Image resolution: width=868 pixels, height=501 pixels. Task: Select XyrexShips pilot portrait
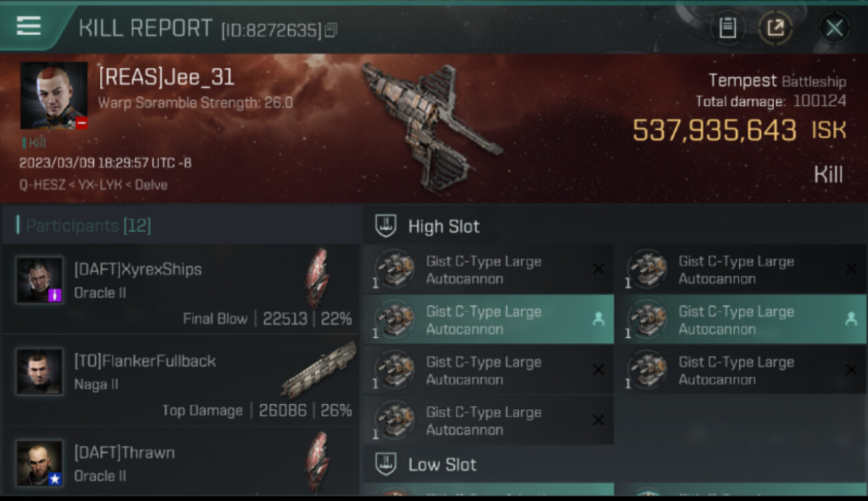[40, 280]
